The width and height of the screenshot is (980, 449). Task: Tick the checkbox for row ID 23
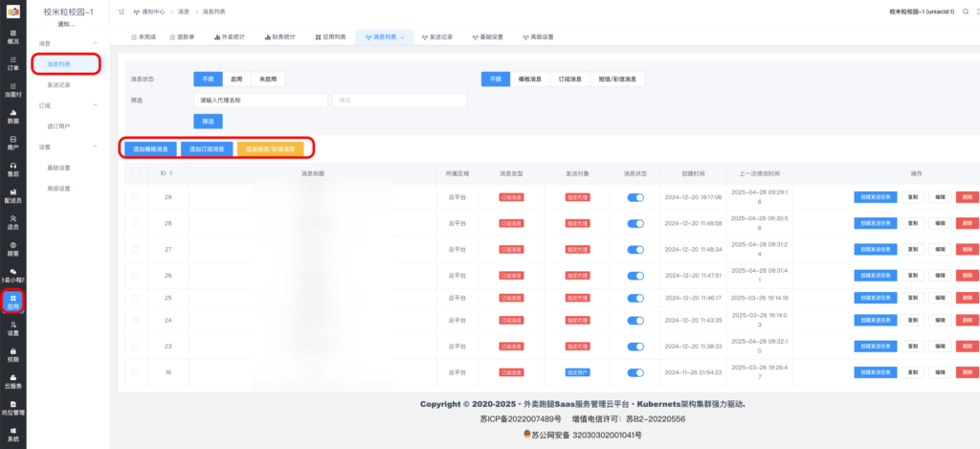(135, 347)
